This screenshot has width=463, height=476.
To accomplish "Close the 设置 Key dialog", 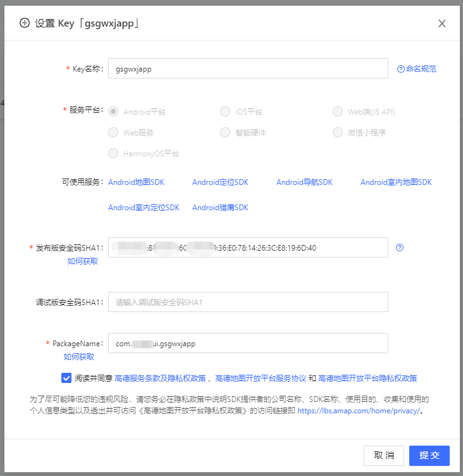I will 441,23.
